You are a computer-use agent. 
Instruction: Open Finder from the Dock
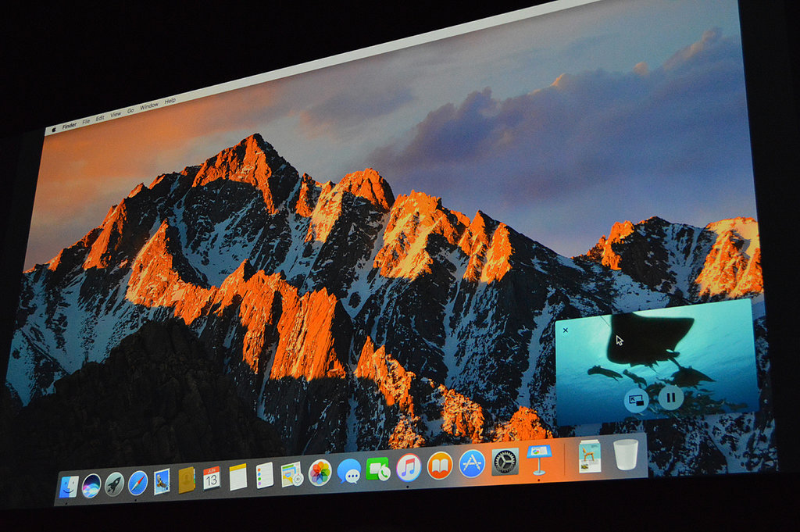(69, 487)
